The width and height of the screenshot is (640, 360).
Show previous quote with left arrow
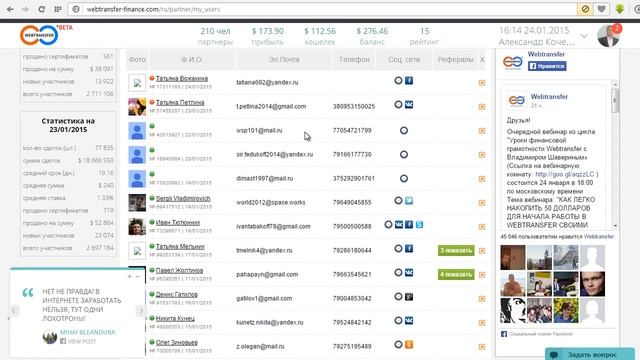point(13,311)
